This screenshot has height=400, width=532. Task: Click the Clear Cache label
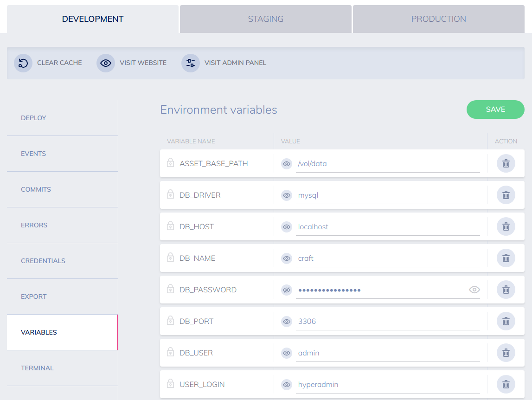tap(59, 63)
